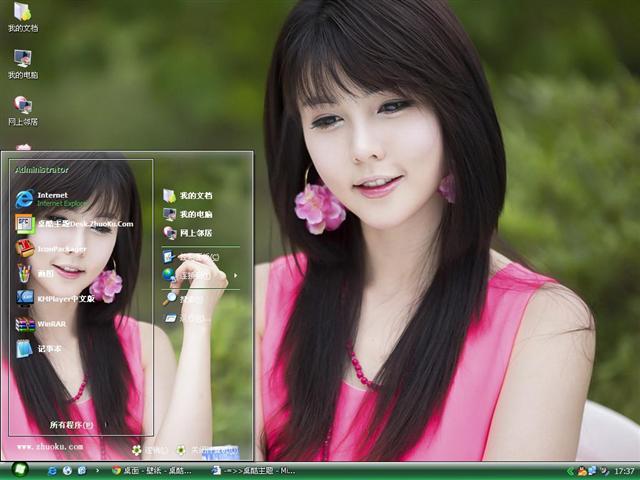The width and height of the screenshot is (640, 480).
Task: Click the shut down computer button
Action: 208,450
